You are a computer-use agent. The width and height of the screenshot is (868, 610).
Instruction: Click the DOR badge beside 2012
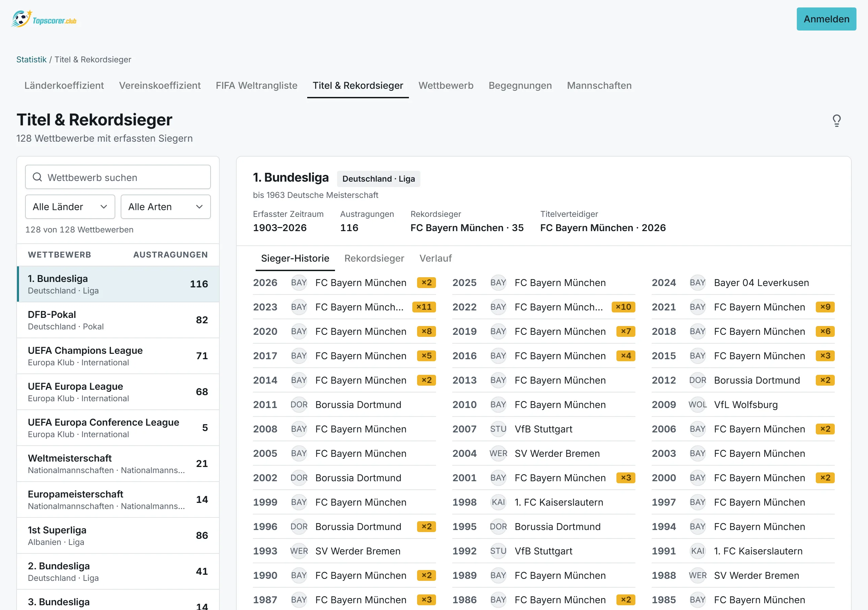pyautogui.click(x=697, y=380)
